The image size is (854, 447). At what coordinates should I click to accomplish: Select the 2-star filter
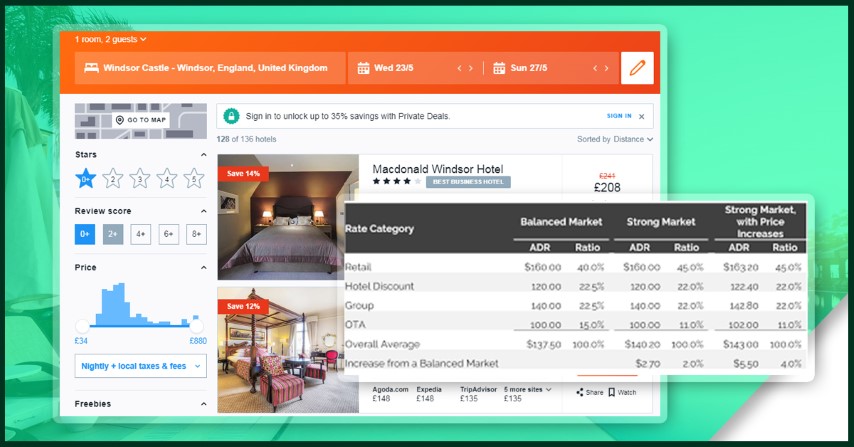[113, 178]
